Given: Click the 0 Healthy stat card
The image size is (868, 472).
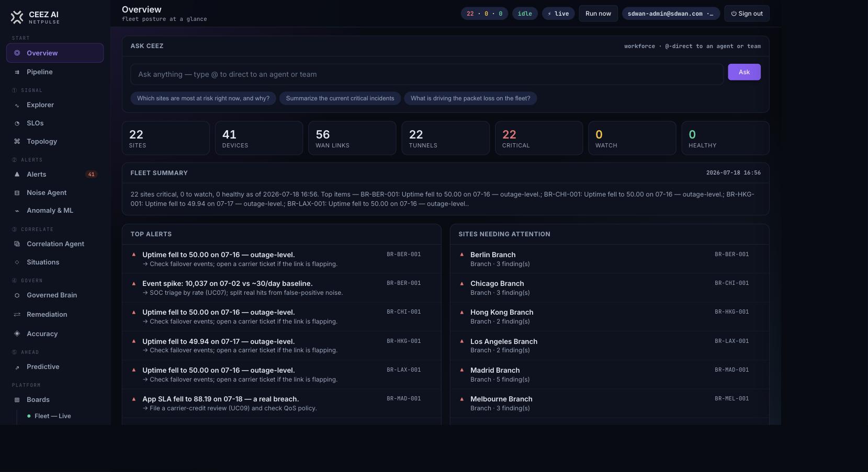Looking at the screenshot, I should click(x=725, y=138).
